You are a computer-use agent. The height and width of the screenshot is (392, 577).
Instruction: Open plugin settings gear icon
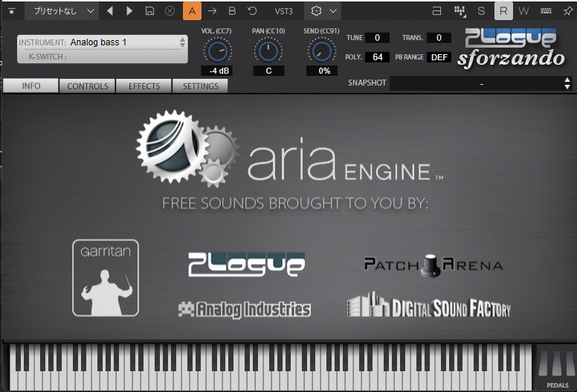tap(316, 11)
